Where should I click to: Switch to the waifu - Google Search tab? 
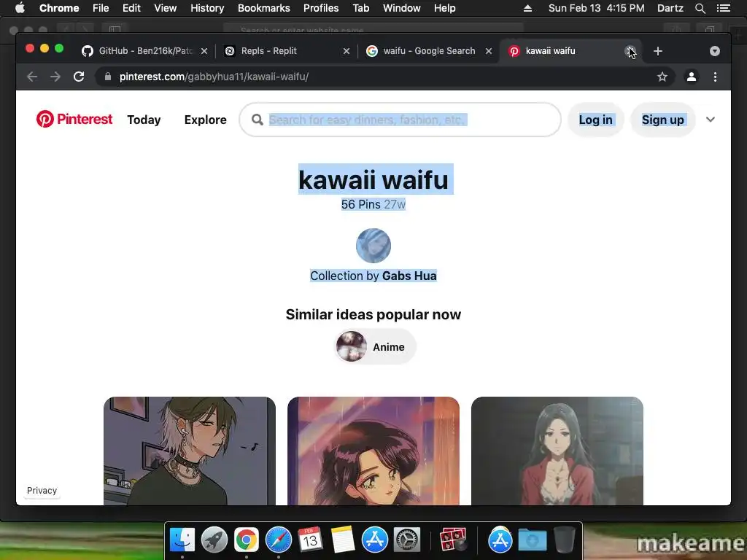pyautogui.click(x=429, y=51)
